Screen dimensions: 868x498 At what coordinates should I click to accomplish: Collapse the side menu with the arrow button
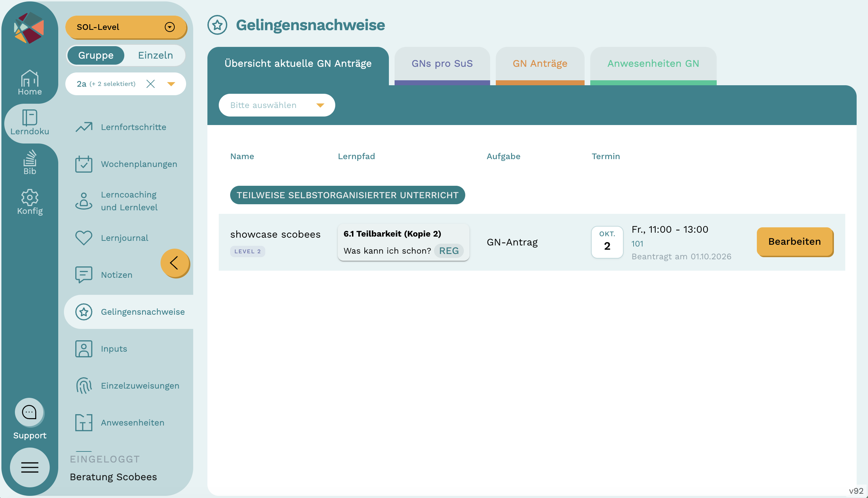(175, 263)
